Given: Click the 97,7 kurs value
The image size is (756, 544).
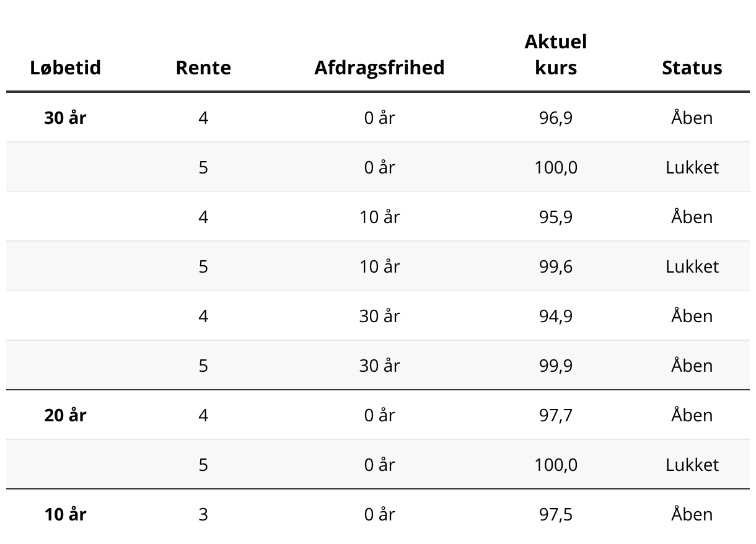Looking at the screenshot, I should pos(556,415).
